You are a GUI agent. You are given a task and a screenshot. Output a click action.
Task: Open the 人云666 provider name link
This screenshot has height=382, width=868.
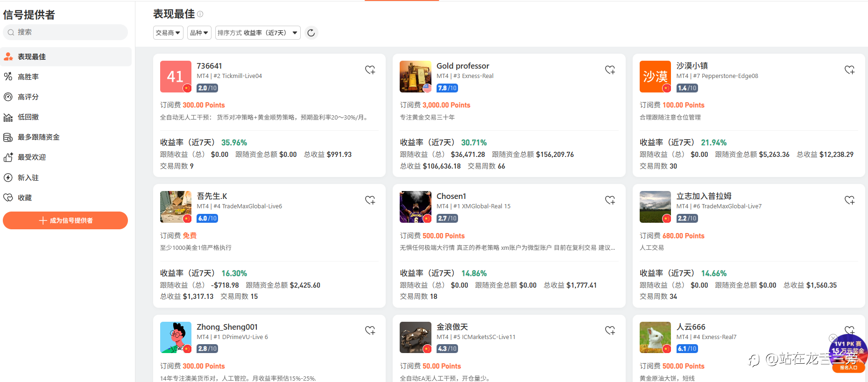pos(691,327)
